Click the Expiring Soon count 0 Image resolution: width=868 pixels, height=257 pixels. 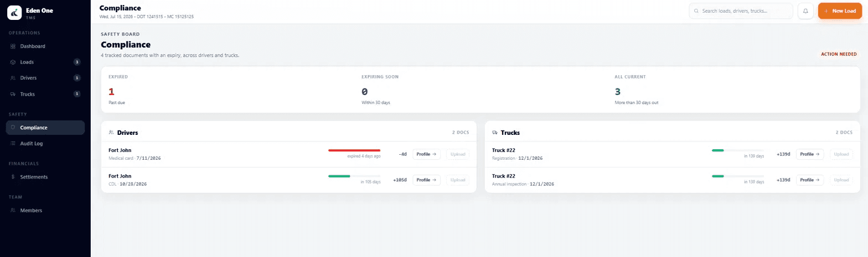pyautogui.click(x=365, y=92)
